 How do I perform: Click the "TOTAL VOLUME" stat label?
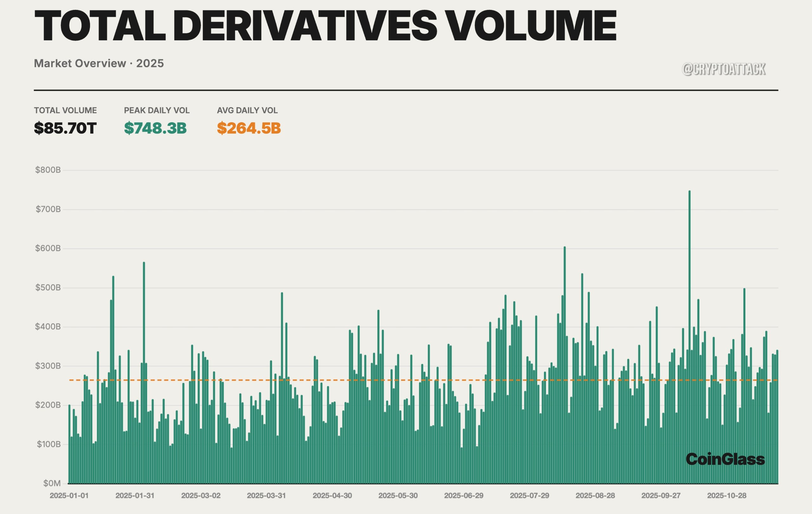pyautogui.click(x=65, y=110)
